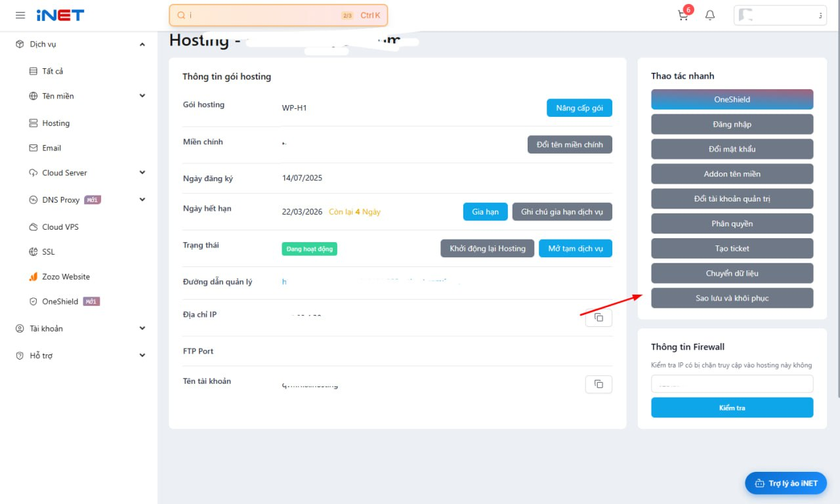Click Addon tên miền quick action
The width and height of the screenshot is (840, 504).
coord(732,174)
